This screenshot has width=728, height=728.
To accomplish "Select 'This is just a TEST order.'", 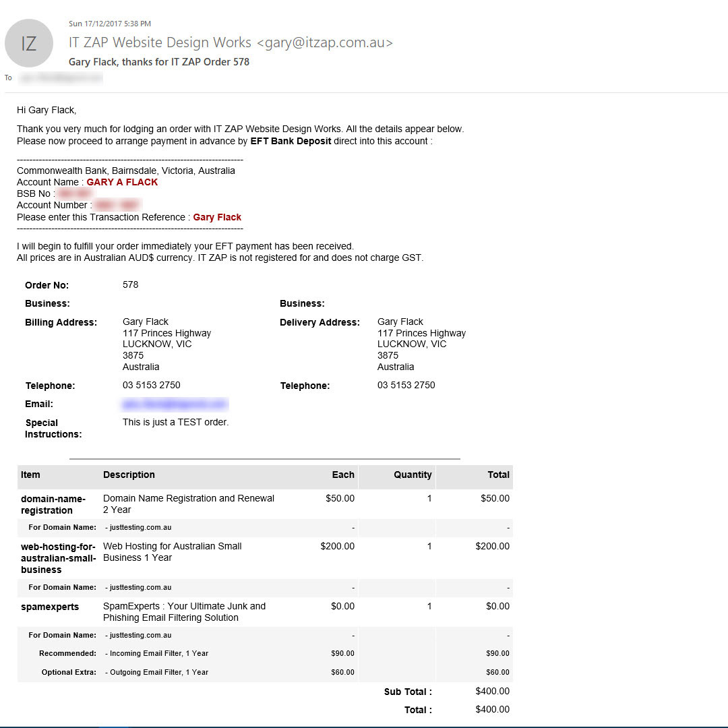I will pyautogui.click(x=175, y=422).
